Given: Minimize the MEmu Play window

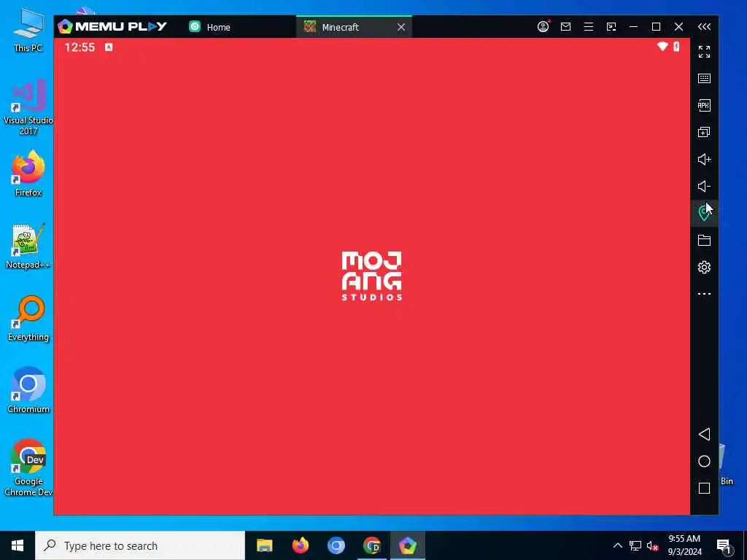Looking at the screenshot, I should tap(634, 27).
